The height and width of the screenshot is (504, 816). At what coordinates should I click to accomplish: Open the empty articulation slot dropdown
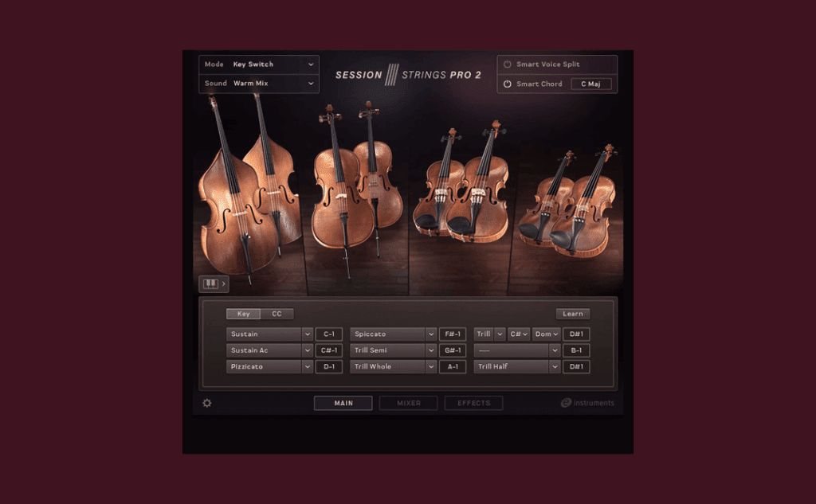516,350
